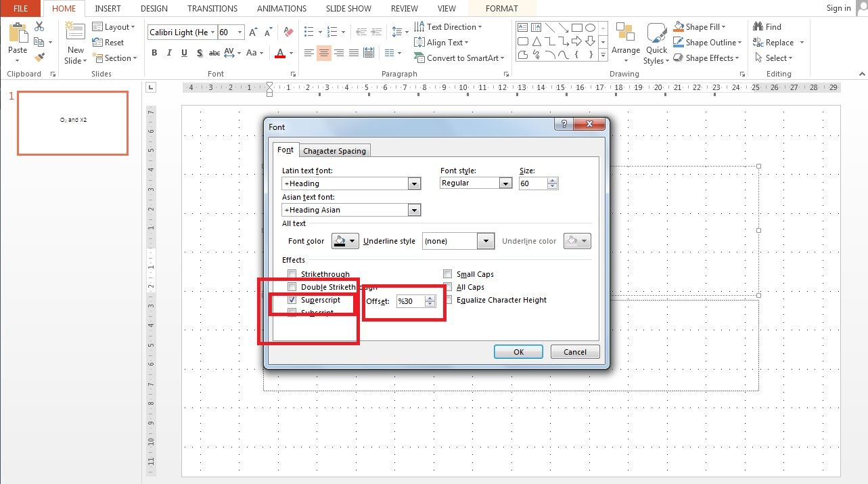Expand the Latin text font dropdown

click(415, 183)
